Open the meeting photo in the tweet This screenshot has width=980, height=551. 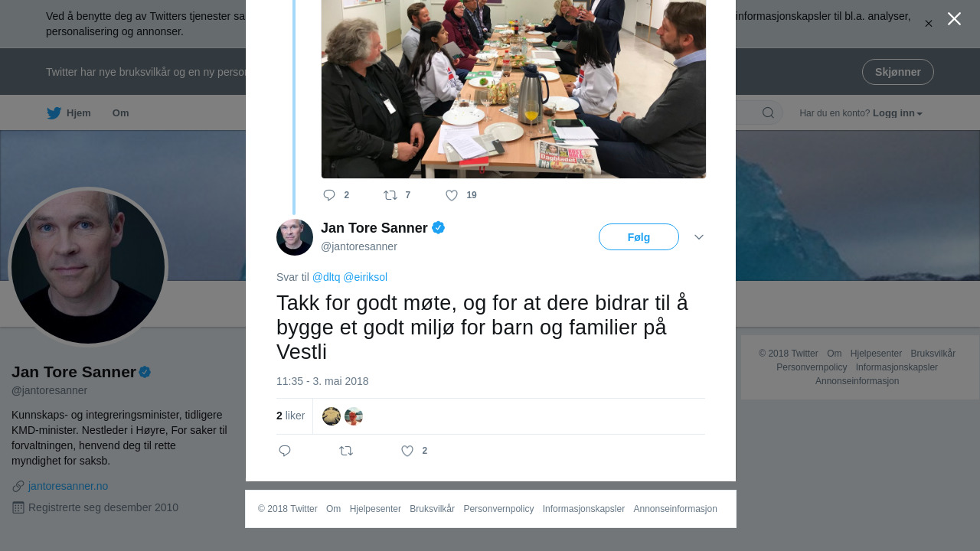pyautogui.click(x=514, y=89)
